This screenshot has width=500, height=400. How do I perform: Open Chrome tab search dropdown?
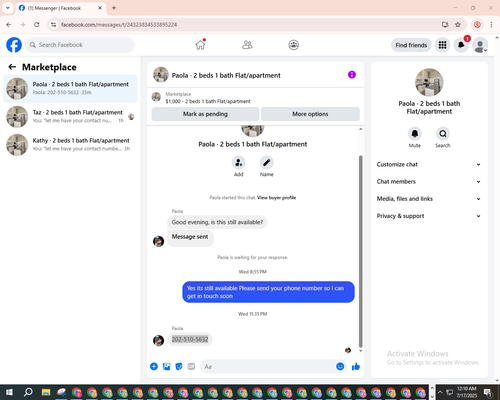pos(8,8)
